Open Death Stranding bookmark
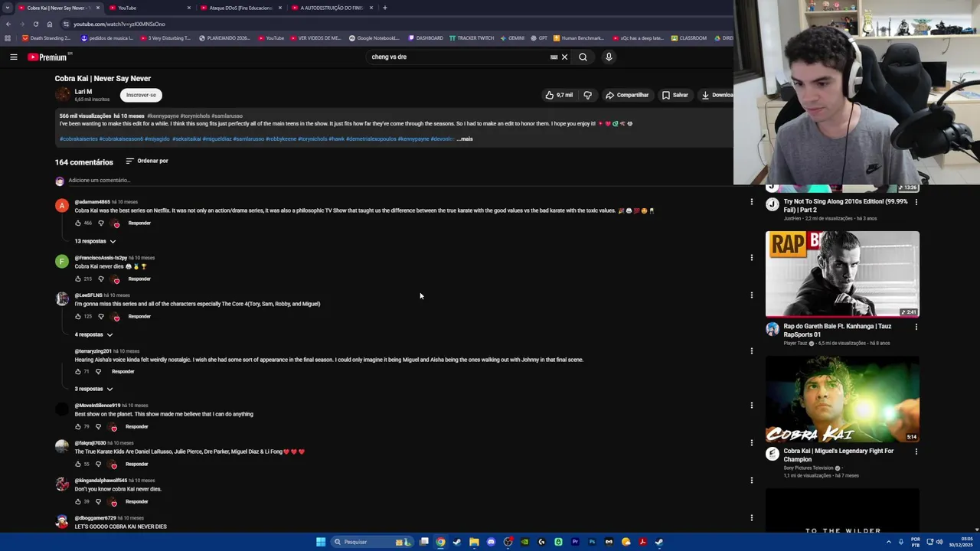Viewport: 980px width, 551px height. [x=47, y=38]
